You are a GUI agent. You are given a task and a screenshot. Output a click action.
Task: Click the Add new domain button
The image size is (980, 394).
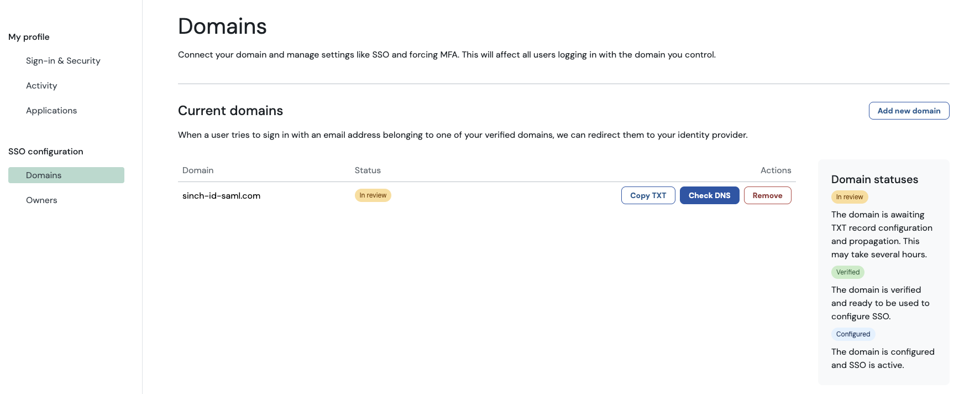click(909, 111)
